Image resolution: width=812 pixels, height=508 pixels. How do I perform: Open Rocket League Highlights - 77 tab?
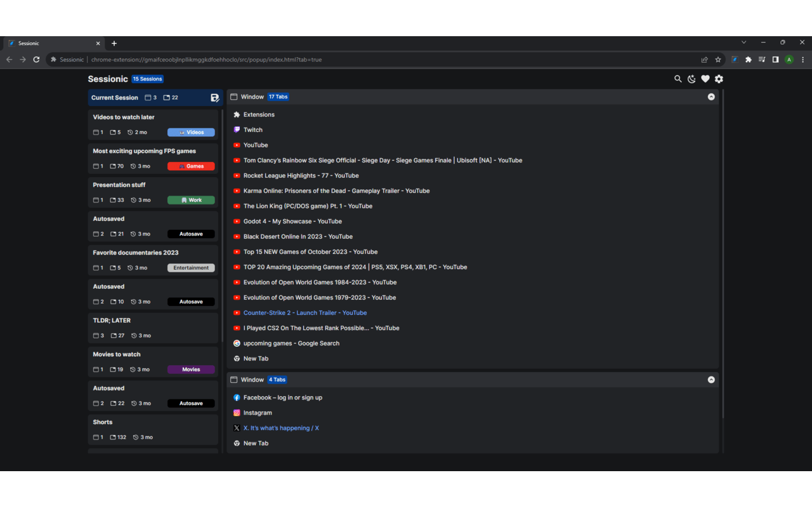point(301,175)
